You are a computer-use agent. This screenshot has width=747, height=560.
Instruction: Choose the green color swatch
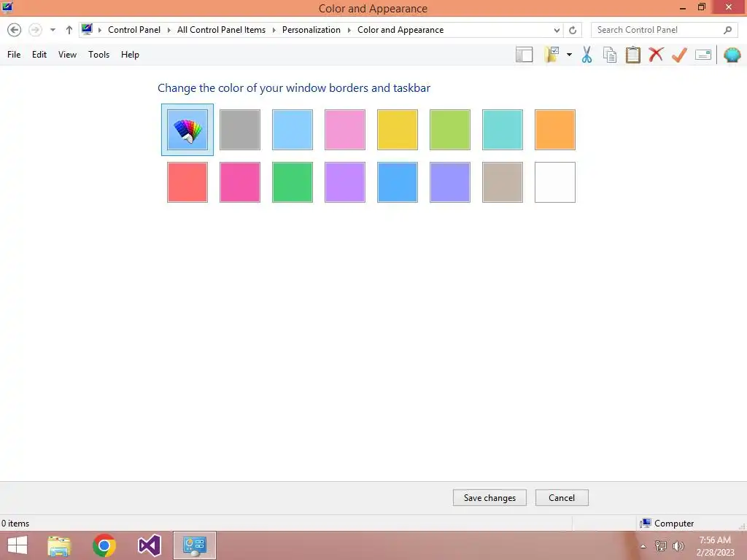(293, 182)
